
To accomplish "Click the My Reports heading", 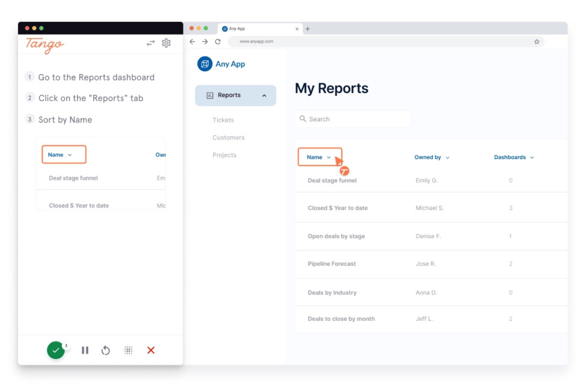I will [331, 88].
